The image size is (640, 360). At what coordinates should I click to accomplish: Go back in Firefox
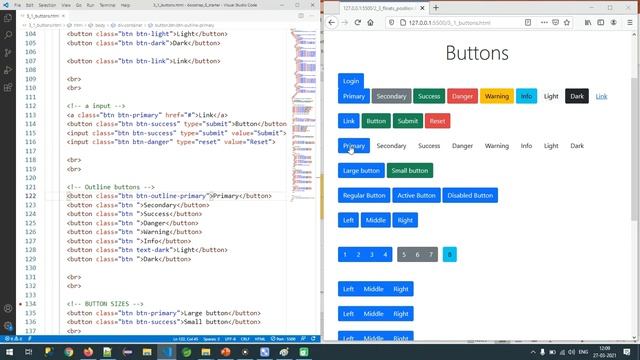[332, 22]
